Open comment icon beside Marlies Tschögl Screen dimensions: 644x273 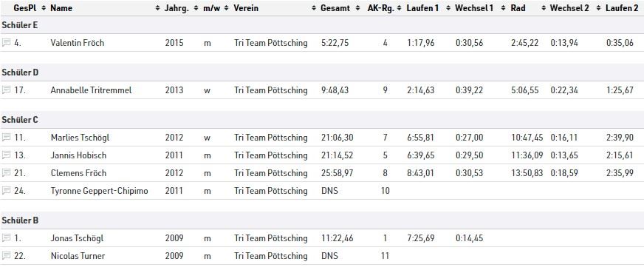6,137
